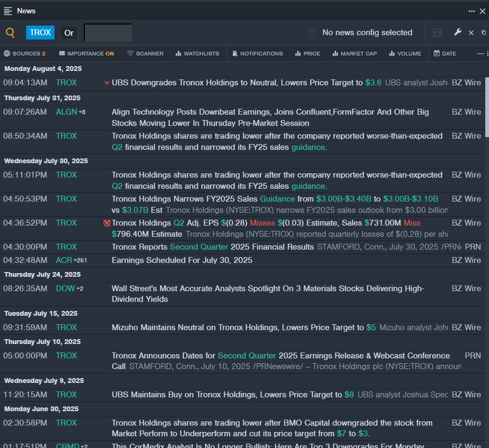Open the Price filter
The image size is (489, 448).
308,53
